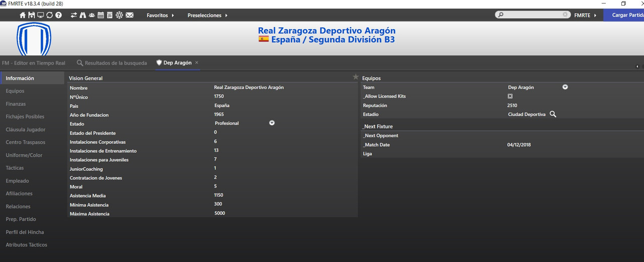Open the Team Dep Aragón dropdown
The image size is (644, 262).
click(x=565, y=87)
